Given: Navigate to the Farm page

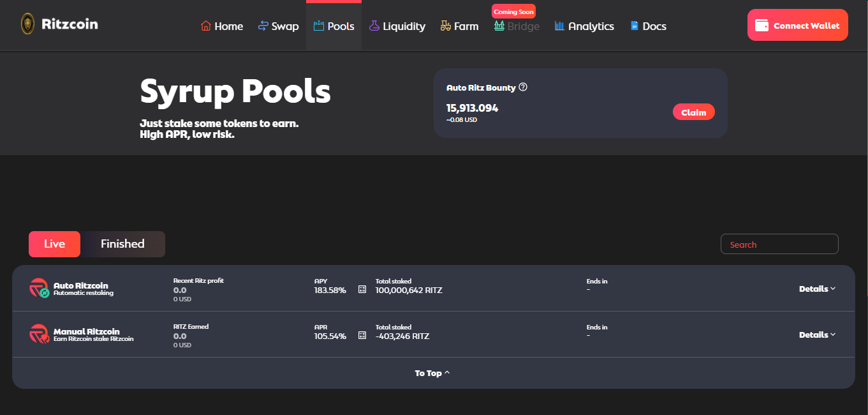Looking at the screenshot, I should [x=459, y=26].
